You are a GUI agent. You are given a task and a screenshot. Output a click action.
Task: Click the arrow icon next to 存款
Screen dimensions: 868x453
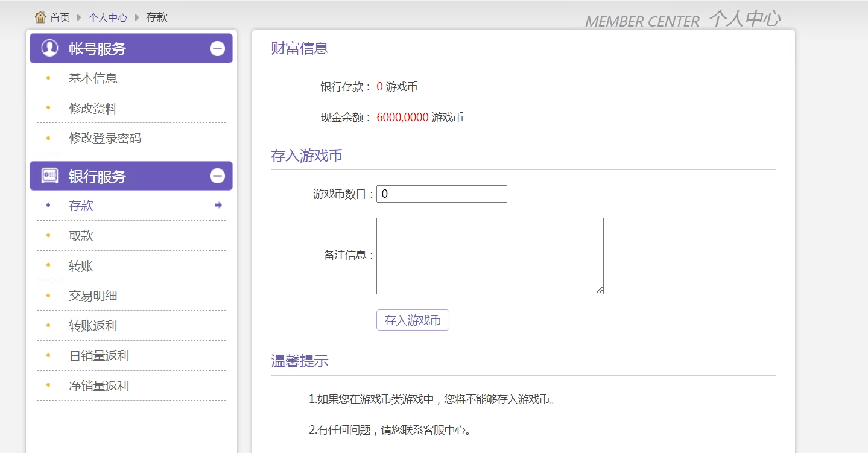(218, 206)
